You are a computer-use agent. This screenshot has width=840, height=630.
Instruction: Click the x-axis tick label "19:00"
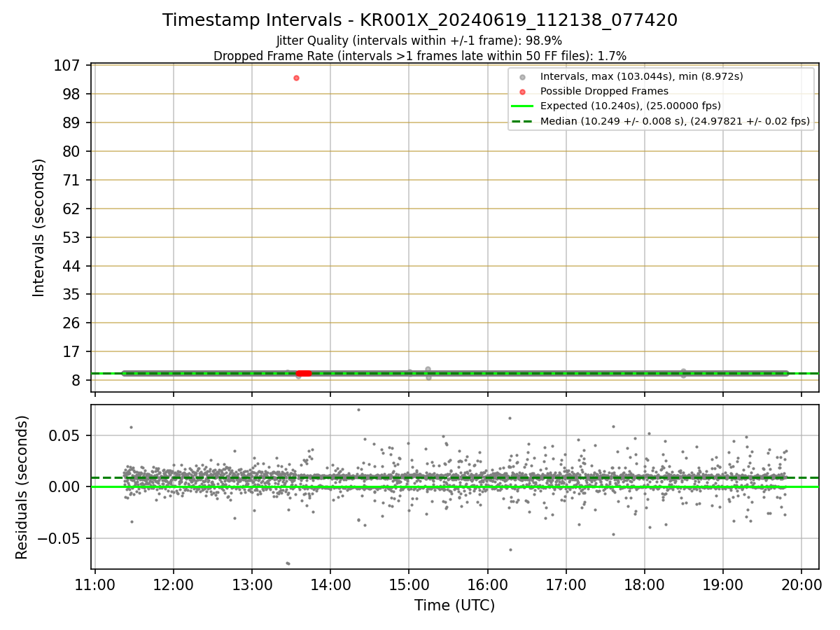click(722, 584)
